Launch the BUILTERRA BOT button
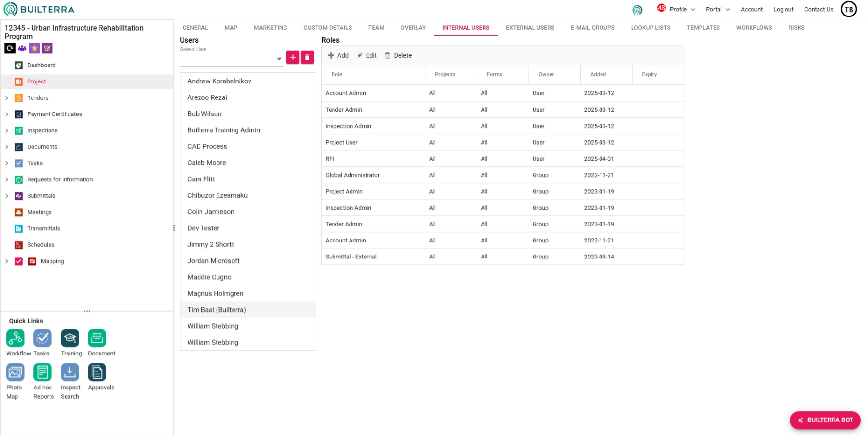The height and width of the screenshot is (436, 868). point(825,420)
